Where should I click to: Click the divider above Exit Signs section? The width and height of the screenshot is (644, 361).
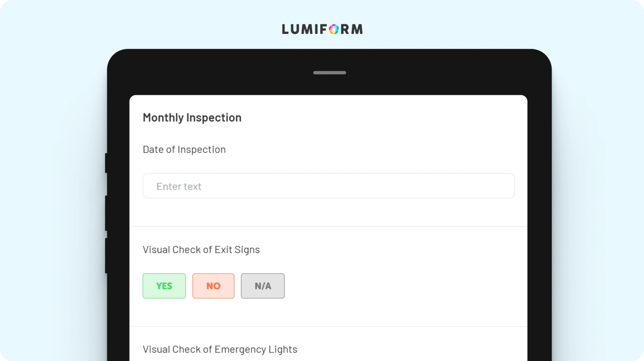pos(328,226)
